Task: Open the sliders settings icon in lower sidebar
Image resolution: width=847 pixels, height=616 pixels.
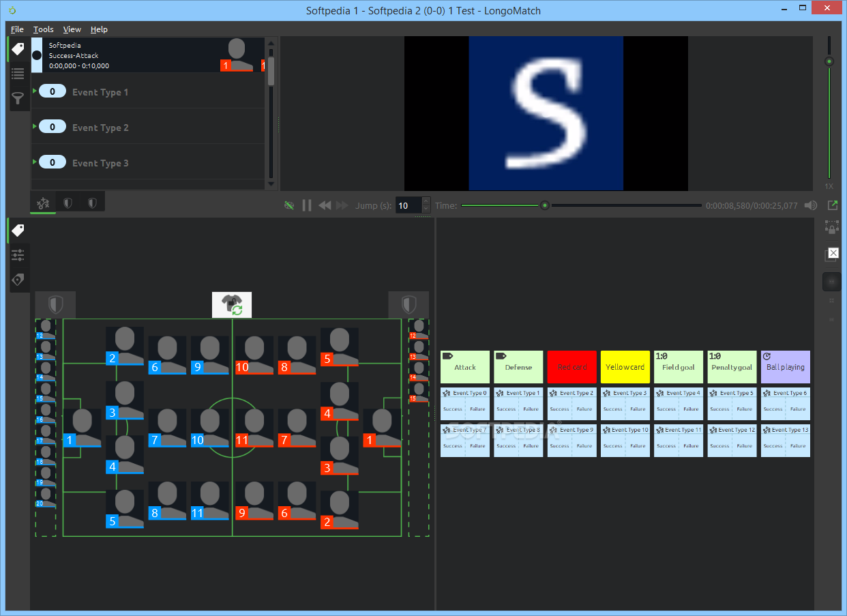Action: [18, 255]
